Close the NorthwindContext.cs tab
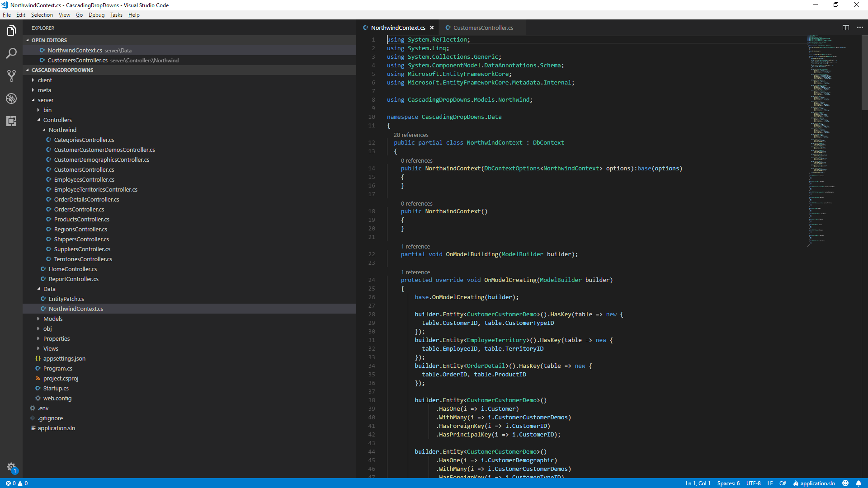This screenshot has width=868, height=488. [432, 28]
